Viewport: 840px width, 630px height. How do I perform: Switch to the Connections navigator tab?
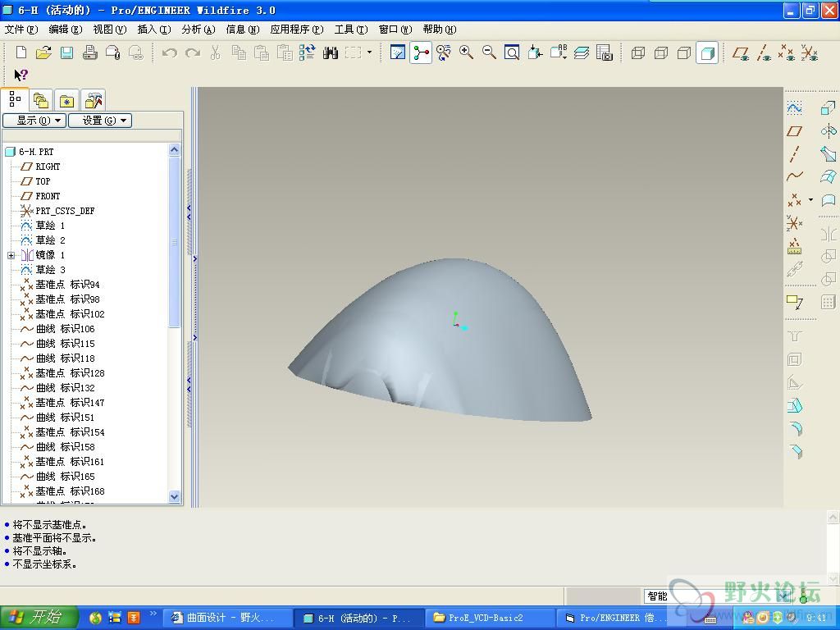click(93, 100)
